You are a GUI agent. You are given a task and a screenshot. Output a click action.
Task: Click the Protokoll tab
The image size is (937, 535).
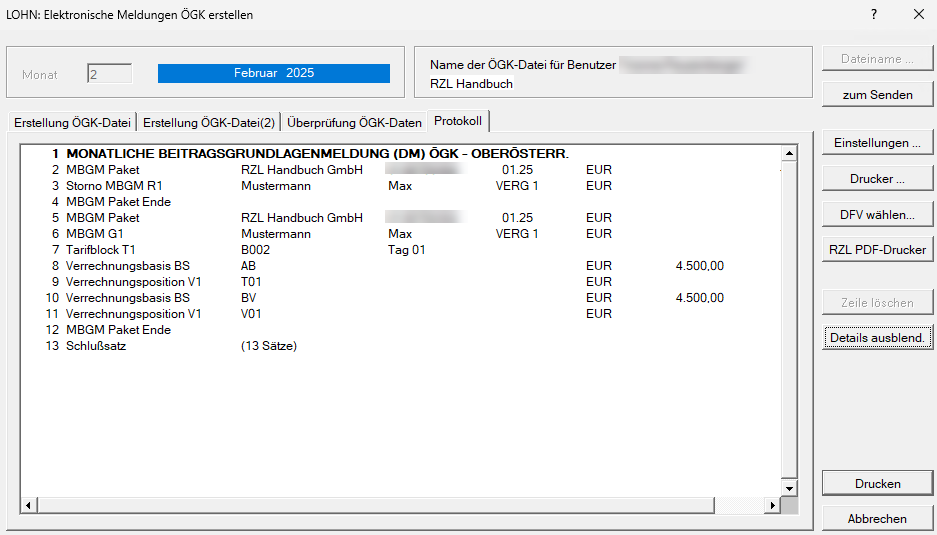click(x=458, y=121)
